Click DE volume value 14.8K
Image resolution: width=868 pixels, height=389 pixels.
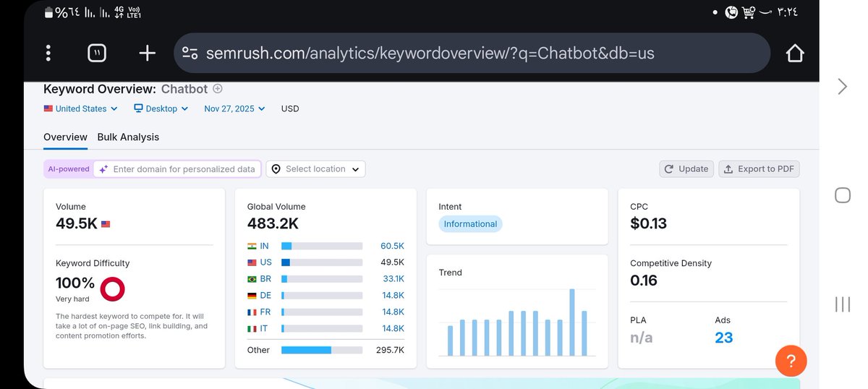[393, 295]
